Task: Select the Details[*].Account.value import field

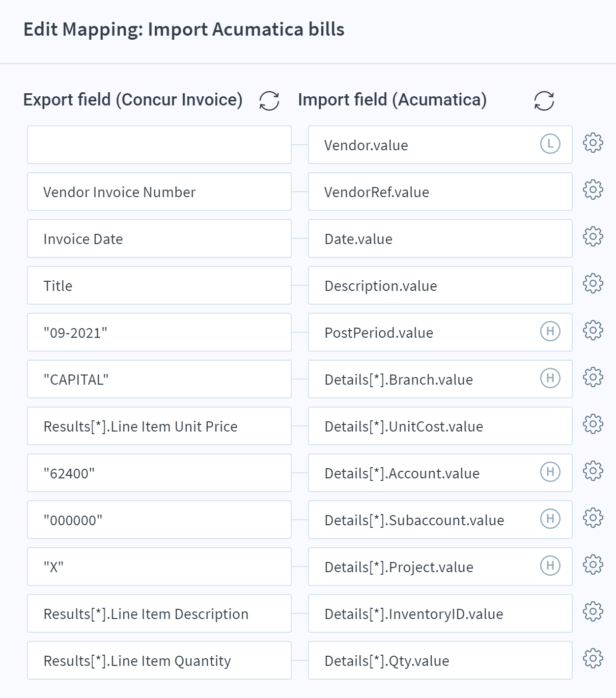Action: click(x=440, y=473)
